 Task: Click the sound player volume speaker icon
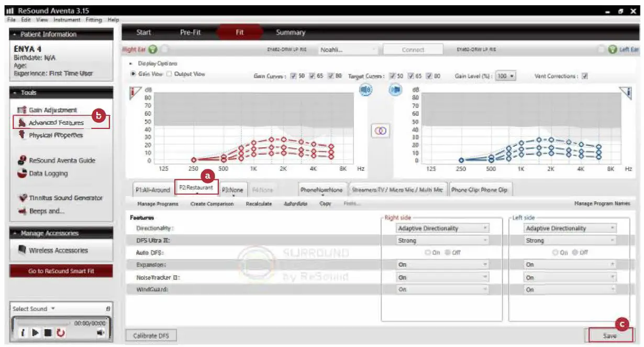coord(101,332)
